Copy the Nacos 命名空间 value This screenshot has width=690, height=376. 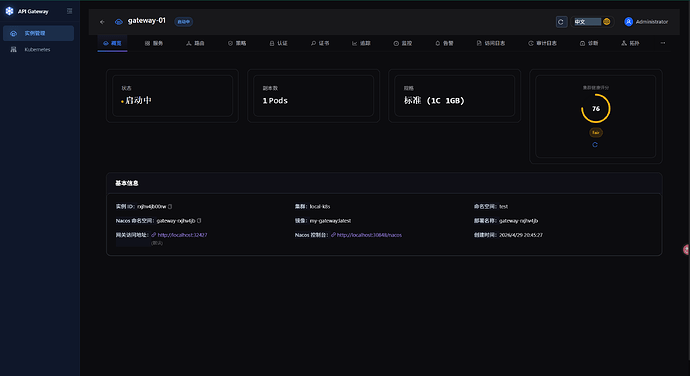click(199, 221)
